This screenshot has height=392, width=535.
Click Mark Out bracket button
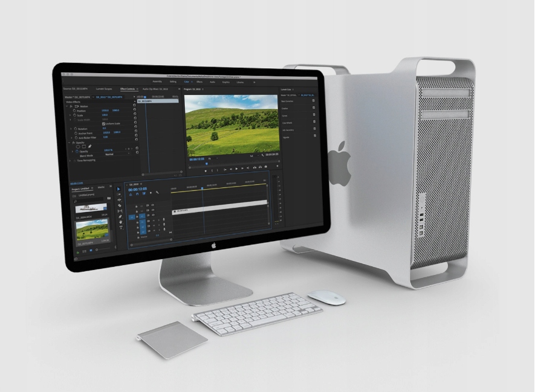coord(218,170)
